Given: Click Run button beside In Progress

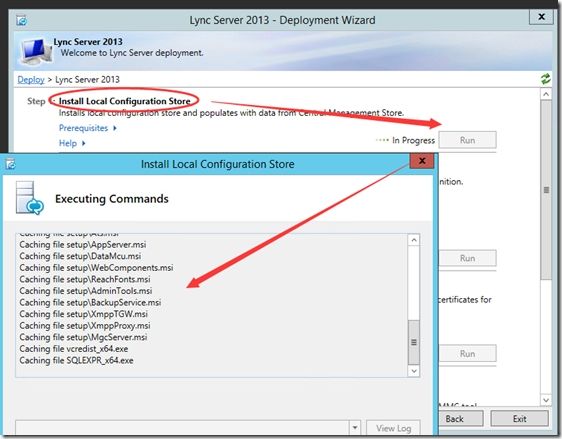Looking at the screenshot, I should 467,140.
